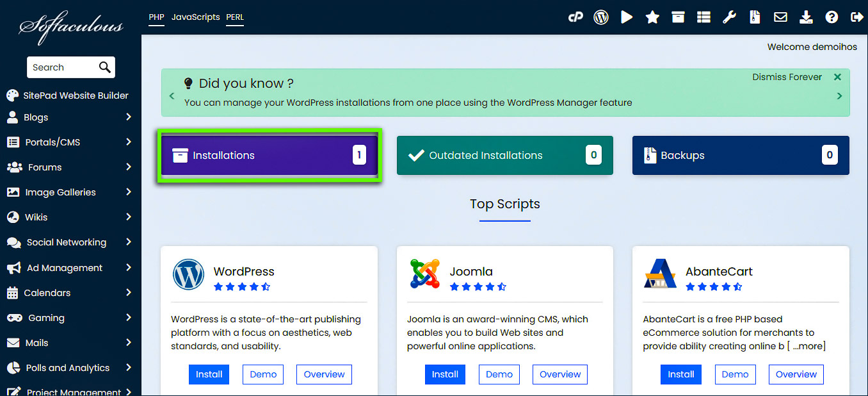View the WordPress Overview
This screenshot has width=868, height=396.
[x=324, y=374]
